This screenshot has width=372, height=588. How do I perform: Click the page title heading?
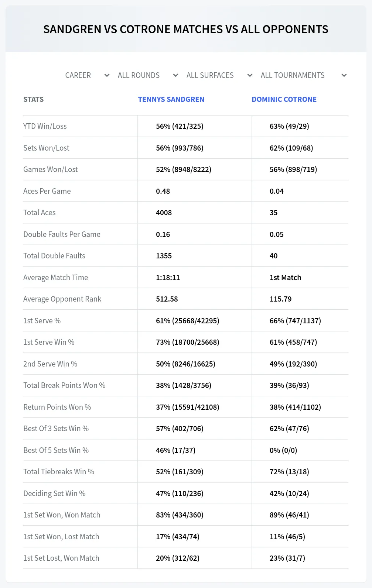point(186,29)
